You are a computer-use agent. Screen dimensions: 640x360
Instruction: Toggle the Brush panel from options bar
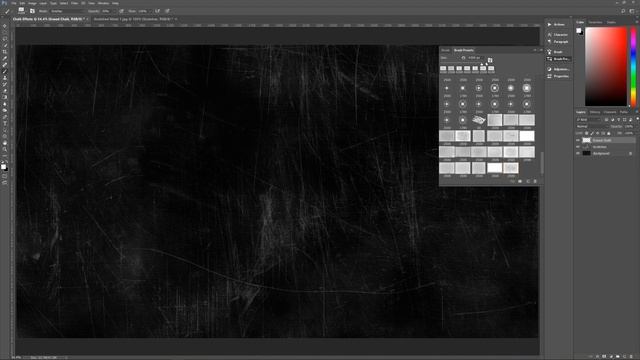32,11
